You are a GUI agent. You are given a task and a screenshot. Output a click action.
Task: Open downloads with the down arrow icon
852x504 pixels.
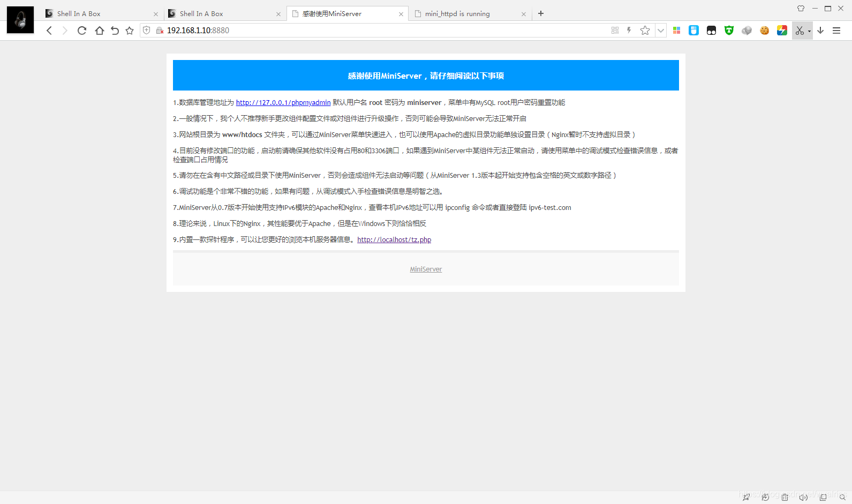click(820, 31)
